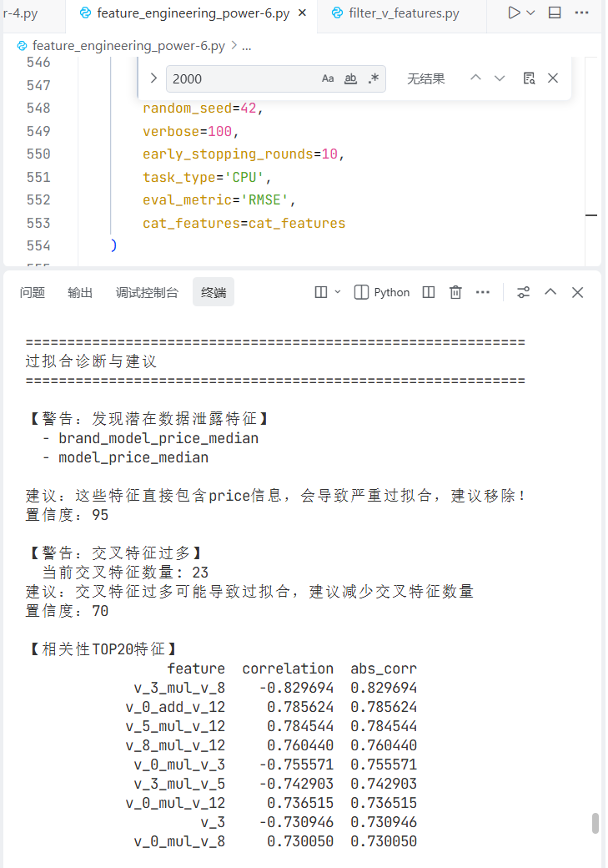Click brand_model_price_median in terminal output
This screenshot has width=608, height=868.
[x=158, y=438]
